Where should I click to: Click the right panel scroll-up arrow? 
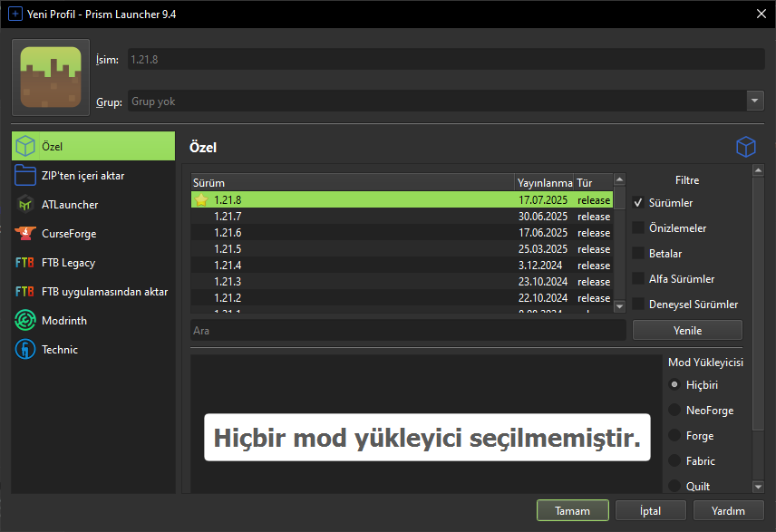(758, 170)
